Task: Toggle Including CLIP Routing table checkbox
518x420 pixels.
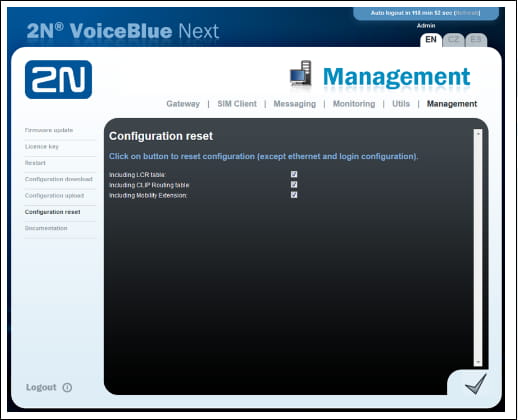Action: pyautogui.click(x=294, y=184)
